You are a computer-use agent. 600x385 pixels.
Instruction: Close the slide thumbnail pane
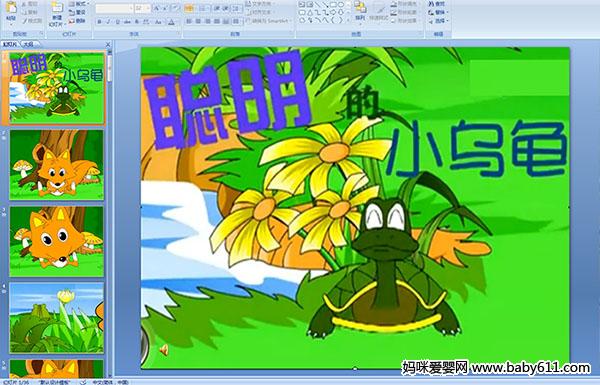tap(108, 44)
